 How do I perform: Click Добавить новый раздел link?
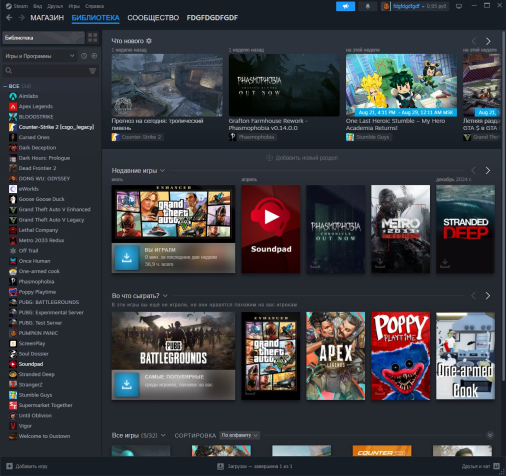tap(302, 158)
